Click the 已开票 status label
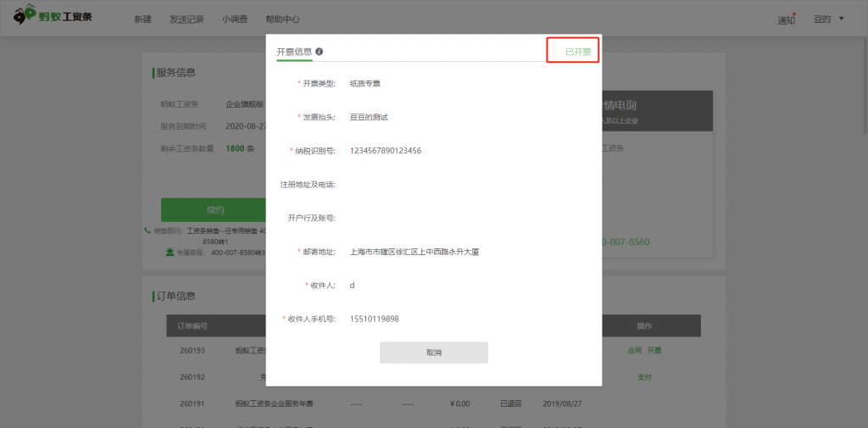868x428 pixels. click(578, 53)
